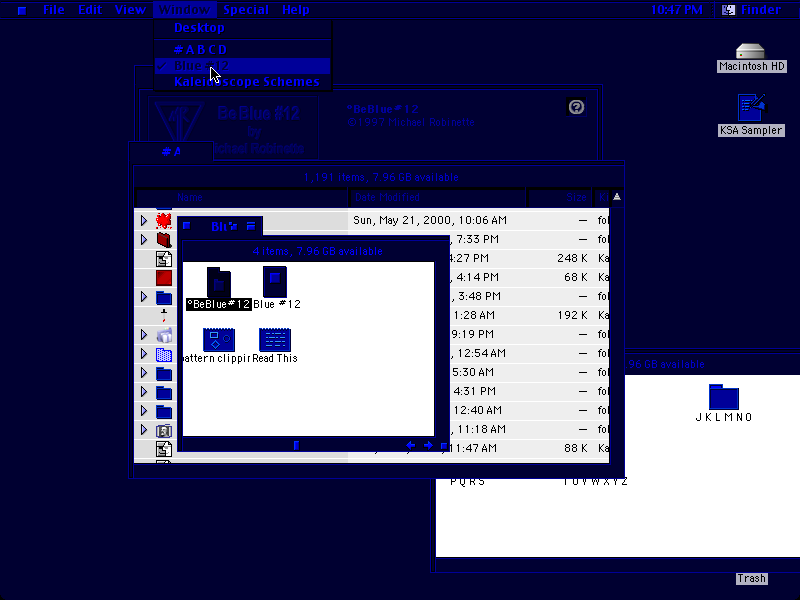Expand the folder on the 5:30 AM row
The image size is (800, 600).
(x=144, y=373)
